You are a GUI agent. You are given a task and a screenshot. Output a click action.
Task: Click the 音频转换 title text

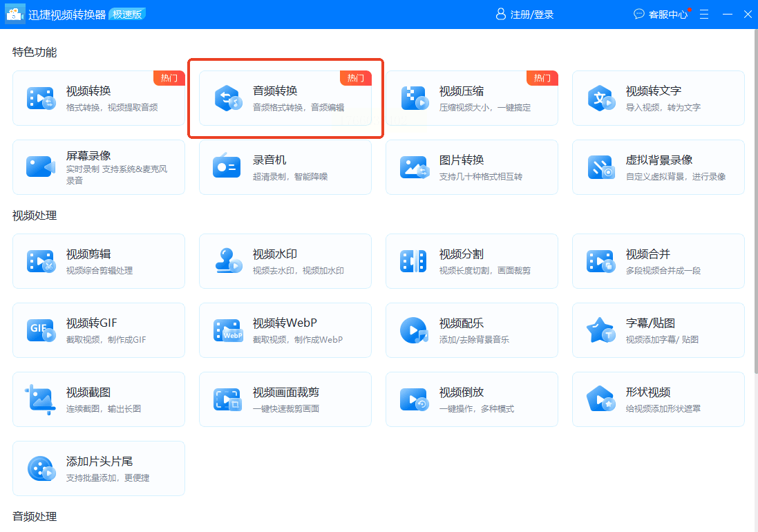[x=275, y=91]
